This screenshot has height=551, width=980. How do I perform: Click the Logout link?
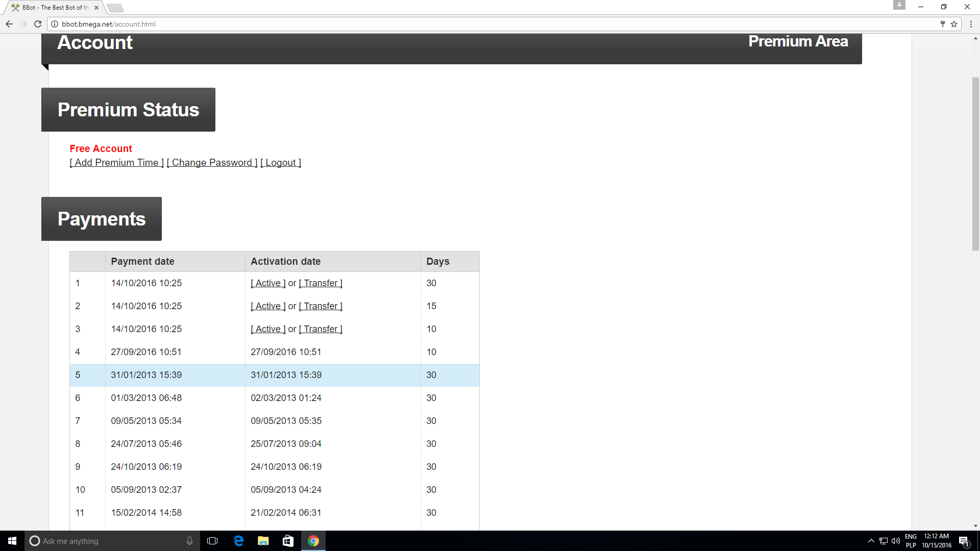pyautogui.click(x=281, y=163)
